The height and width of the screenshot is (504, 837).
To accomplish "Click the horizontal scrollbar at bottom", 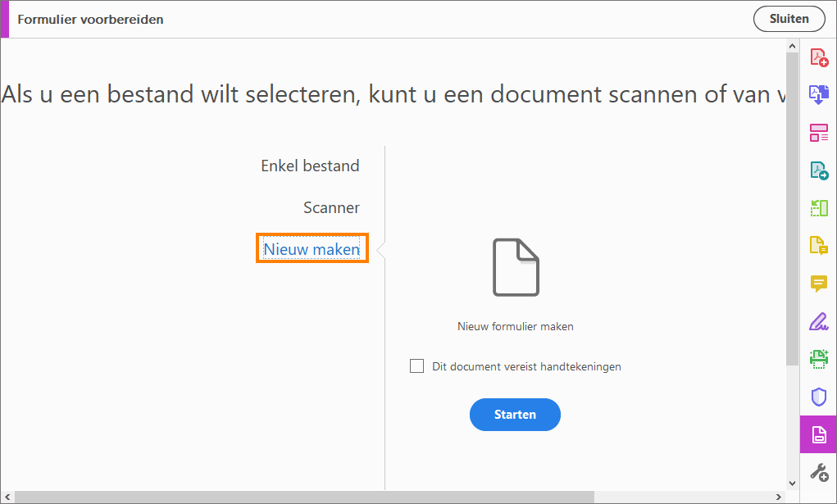I will [303, 497].
